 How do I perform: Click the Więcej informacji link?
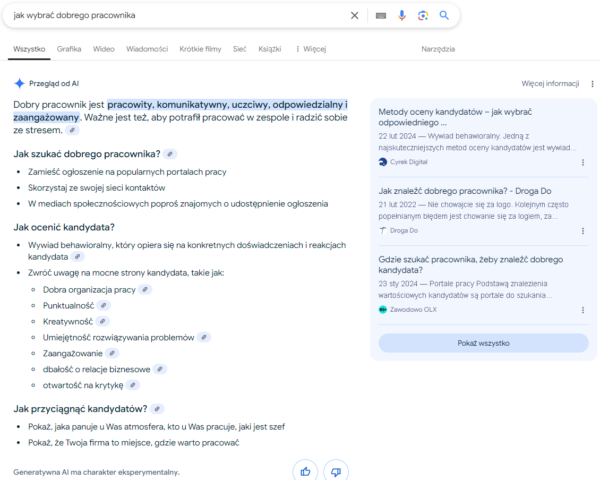550,83
